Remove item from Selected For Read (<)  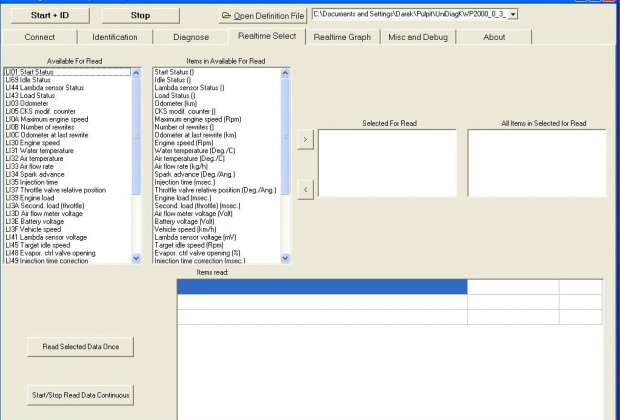(x=305, y=189)
